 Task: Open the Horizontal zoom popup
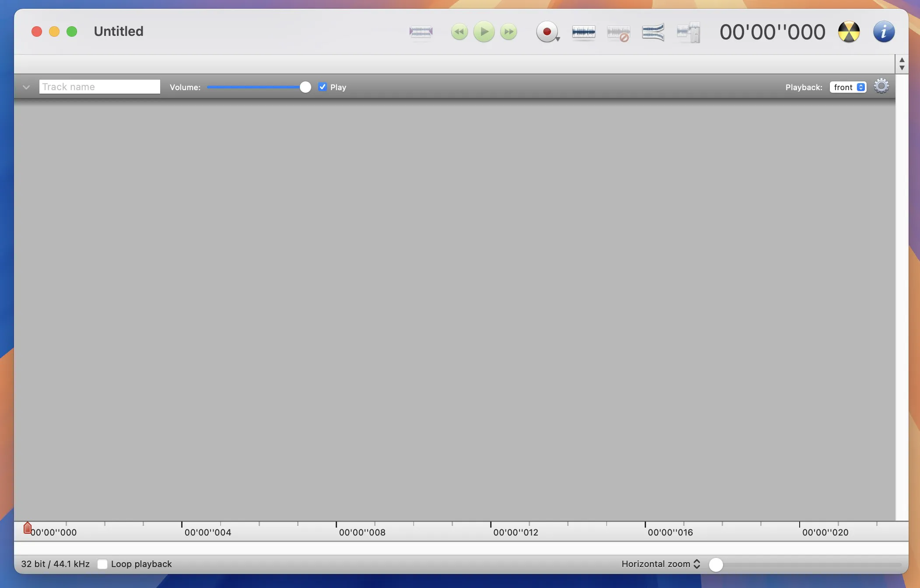point(660,564)
